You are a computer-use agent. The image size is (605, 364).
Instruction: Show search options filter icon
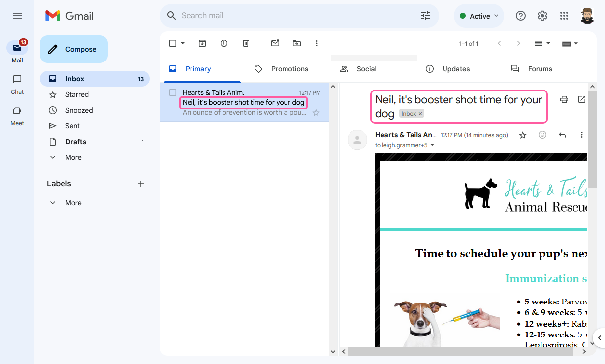425,16
